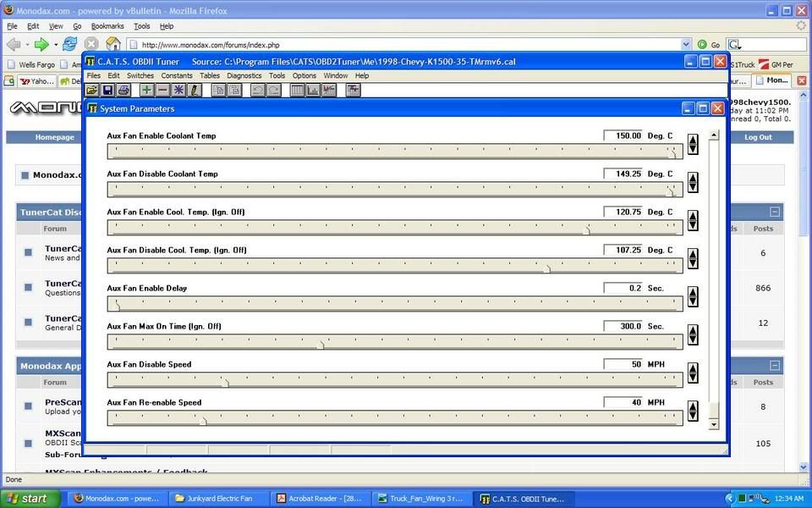Click the Aux Fan Re-enable Speed stepper

(x=693, y=411)
